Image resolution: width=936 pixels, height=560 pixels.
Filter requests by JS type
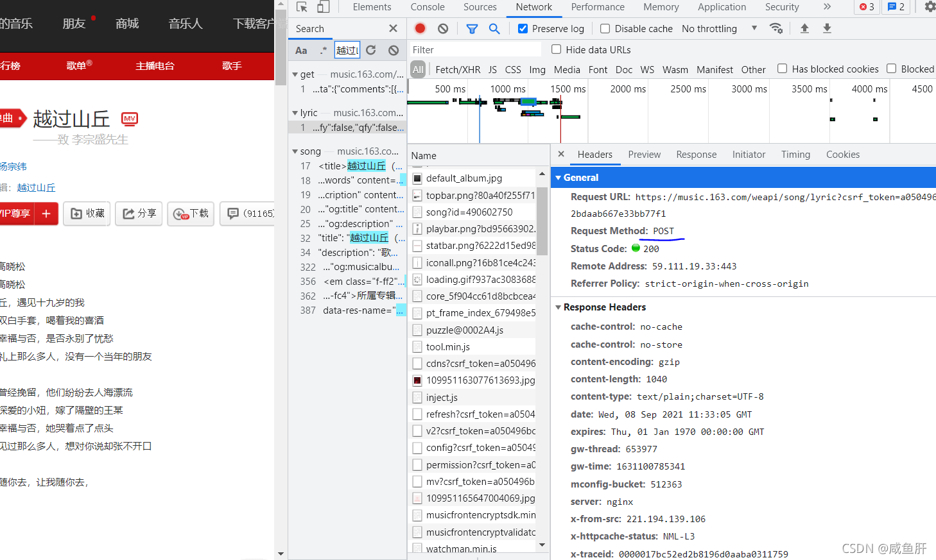[492, 69]
